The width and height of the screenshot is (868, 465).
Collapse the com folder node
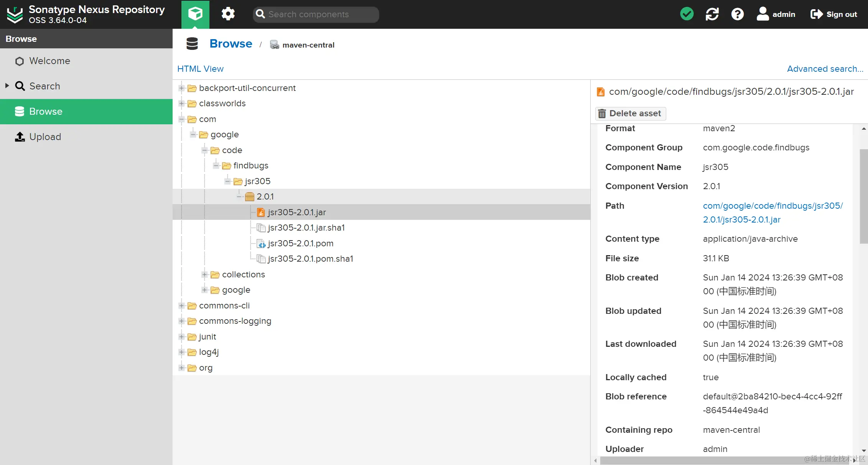[182, 119]
